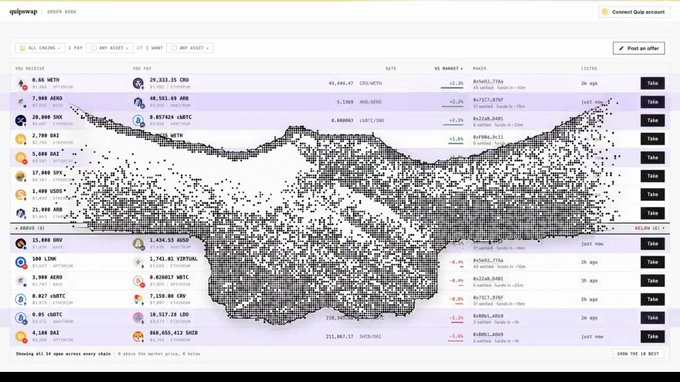
Task: Take the 0.66 WETH offer
Action: pos(653,83)
